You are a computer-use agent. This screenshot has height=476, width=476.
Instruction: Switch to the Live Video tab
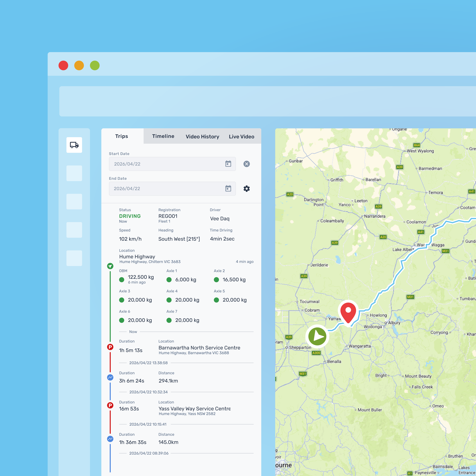point(241,137)
